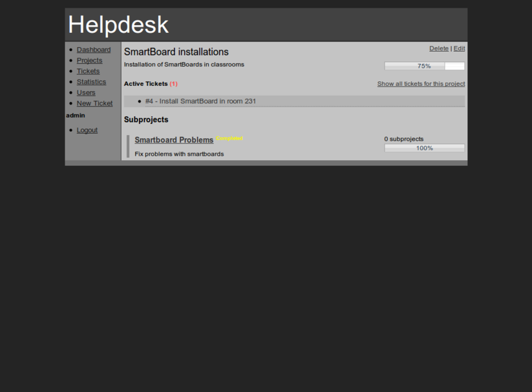Screen dimensions: 532x392
Task: View the Statistics page
Action: click(91, 82)
